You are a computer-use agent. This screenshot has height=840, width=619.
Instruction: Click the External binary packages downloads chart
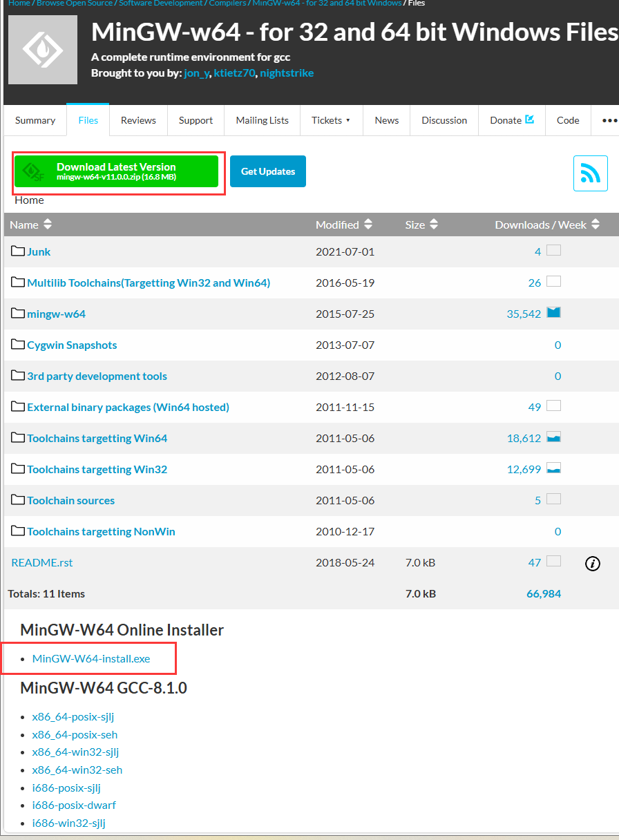pos(553,406)
